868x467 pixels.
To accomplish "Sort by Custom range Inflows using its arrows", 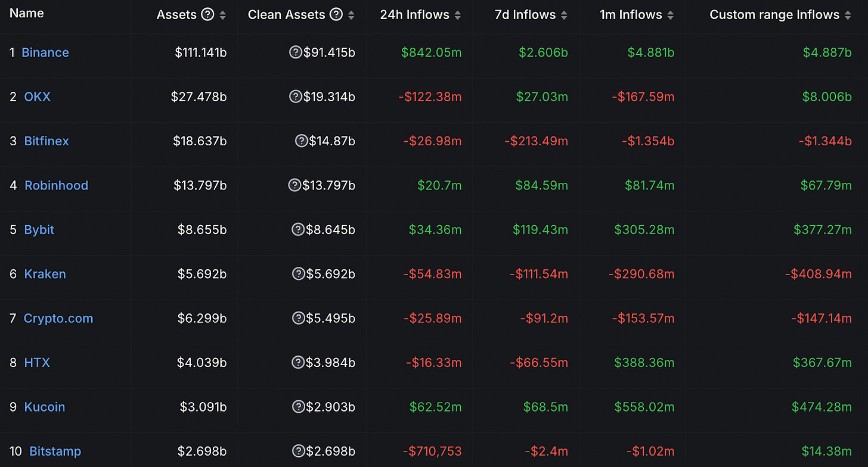I will coord(848,15).
